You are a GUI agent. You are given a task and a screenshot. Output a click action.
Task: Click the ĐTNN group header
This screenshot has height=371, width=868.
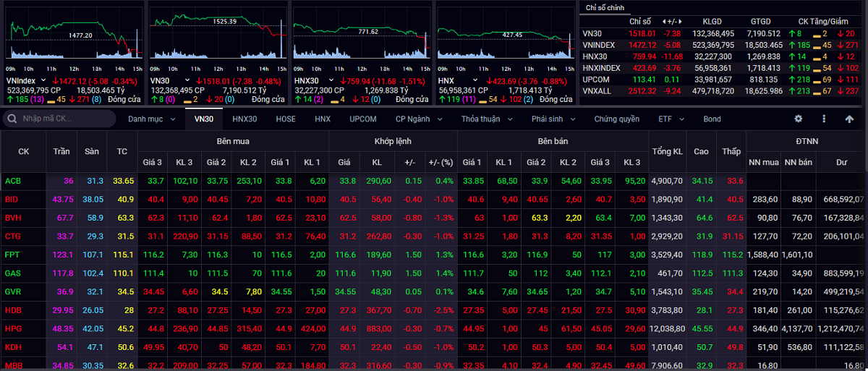(x=807, y=142)
